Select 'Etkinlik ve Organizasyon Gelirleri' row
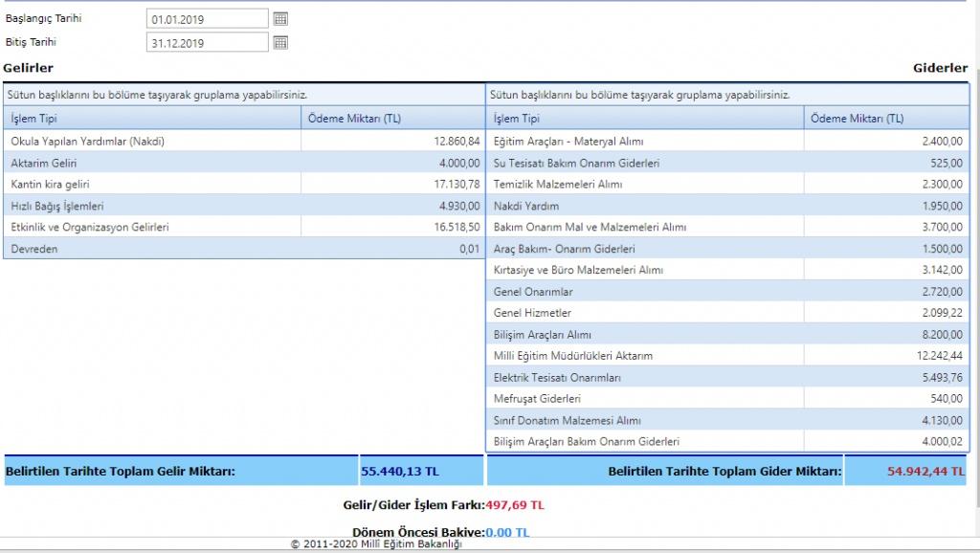The width and height of the screenshot is (980, 553). [244, 227]
